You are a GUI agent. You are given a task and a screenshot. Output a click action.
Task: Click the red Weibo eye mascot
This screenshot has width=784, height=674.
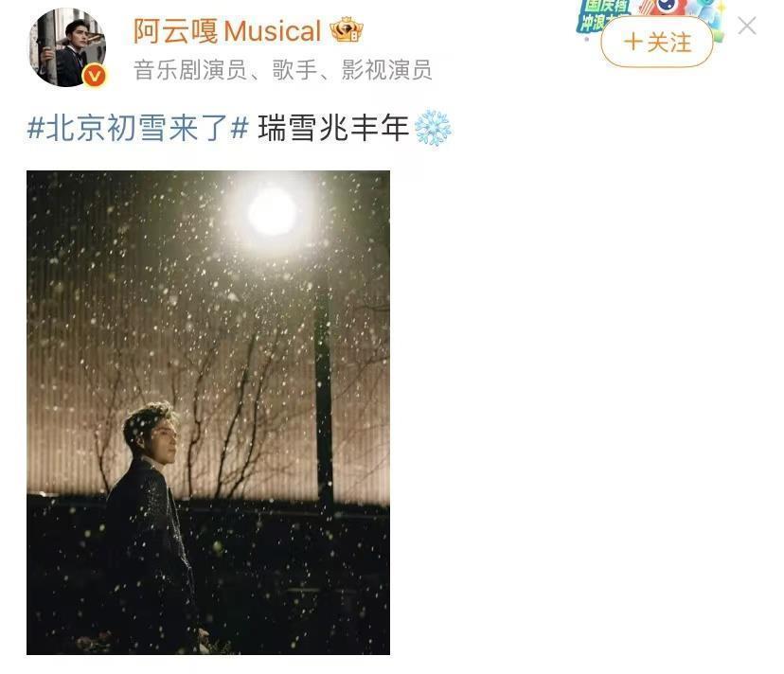click(x=665, y=7)
